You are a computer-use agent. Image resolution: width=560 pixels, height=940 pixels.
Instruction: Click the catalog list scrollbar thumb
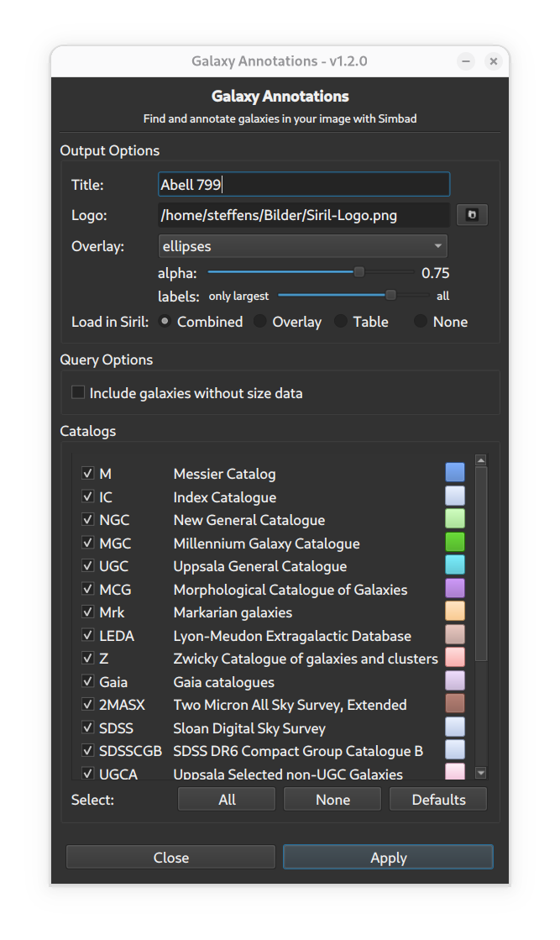pyautogui.click(x=481, y=565)
